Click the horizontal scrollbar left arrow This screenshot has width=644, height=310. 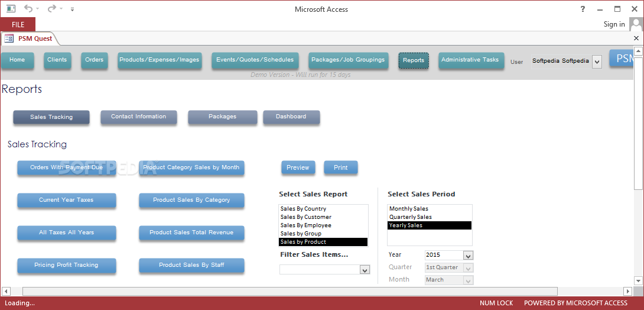click(6, 292)
